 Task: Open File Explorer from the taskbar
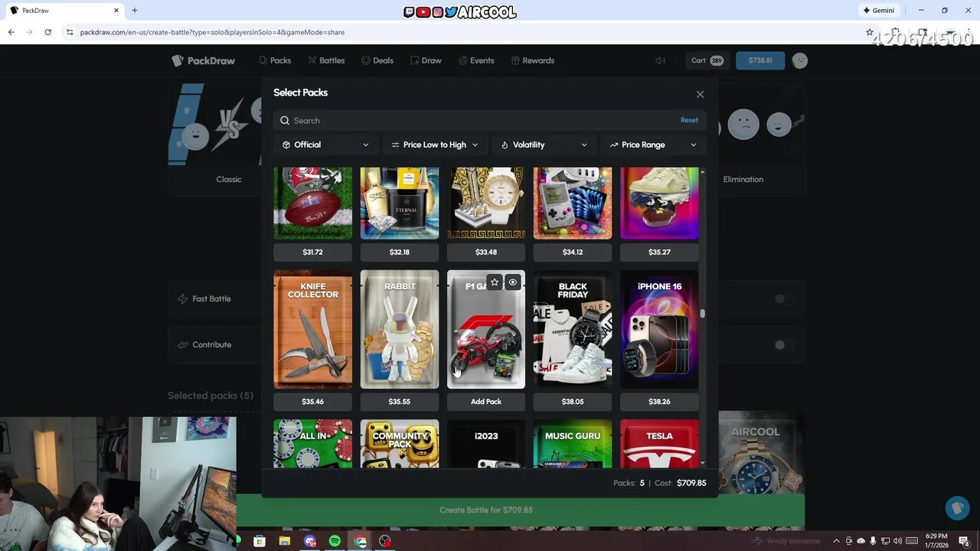pyautogui.click(x=284, y=541)
